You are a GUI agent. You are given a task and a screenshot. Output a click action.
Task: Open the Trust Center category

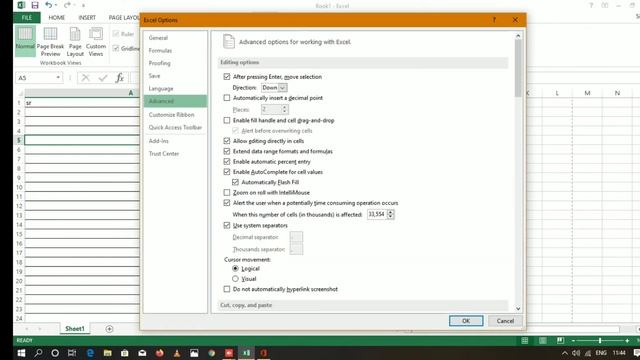[164, 153]
